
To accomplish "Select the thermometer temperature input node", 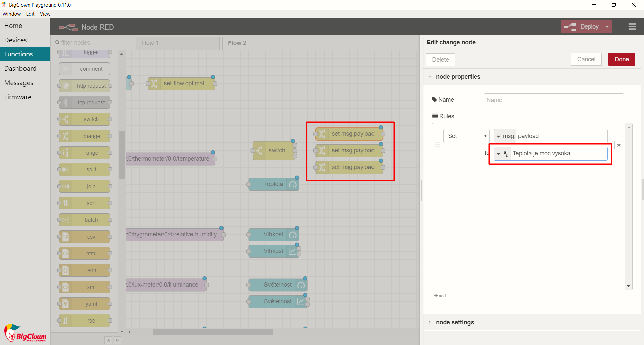I will (170, 159).
